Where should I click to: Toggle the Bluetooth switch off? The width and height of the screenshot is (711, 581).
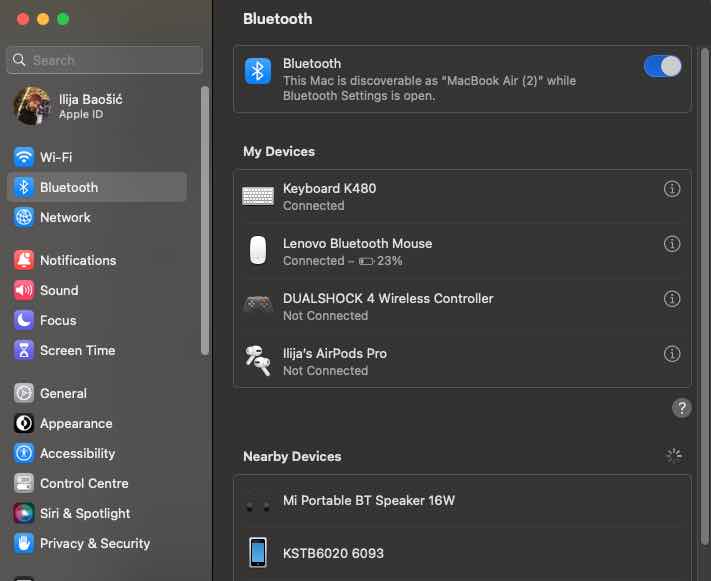click(x=662, y=67)
